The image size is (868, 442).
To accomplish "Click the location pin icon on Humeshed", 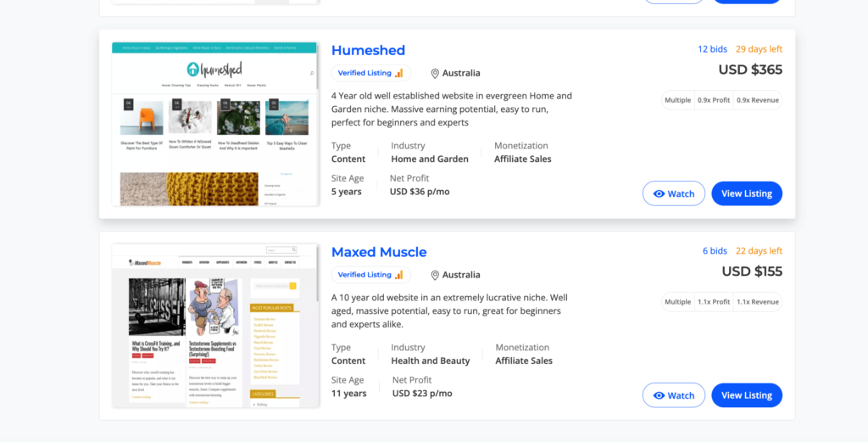I will point(435,74).
